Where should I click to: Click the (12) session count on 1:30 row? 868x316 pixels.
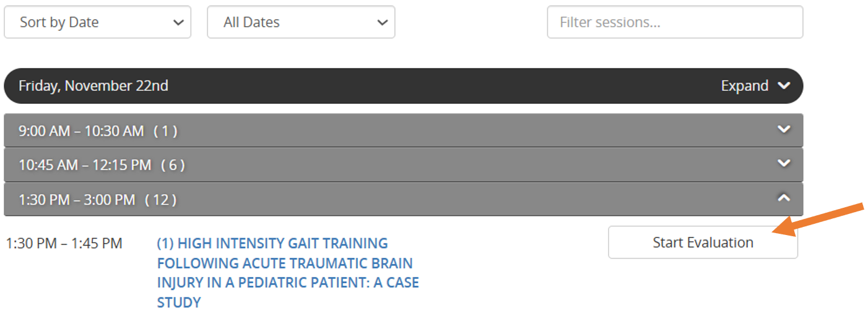point(160,200)
